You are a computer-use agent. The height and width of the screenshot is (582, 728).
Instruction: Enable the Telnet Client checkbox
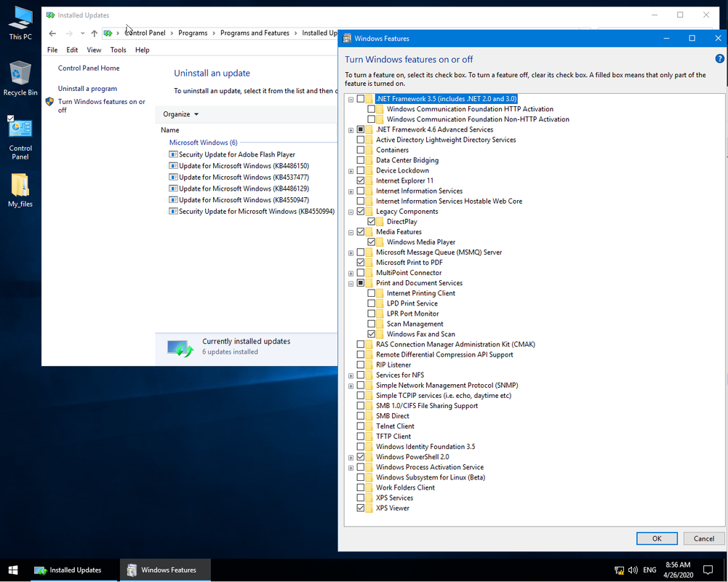coord(361,426)
